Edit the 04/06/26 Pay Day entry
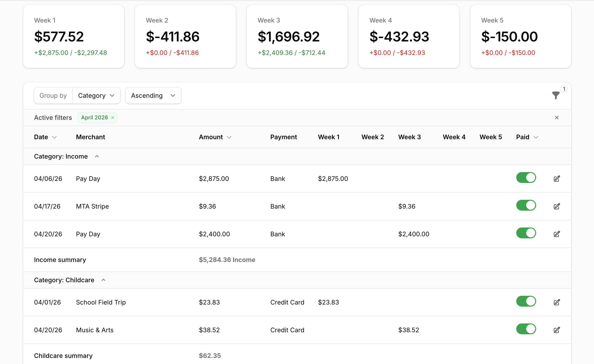Viewport: 594px width, 364px height. tap(557, 178)
